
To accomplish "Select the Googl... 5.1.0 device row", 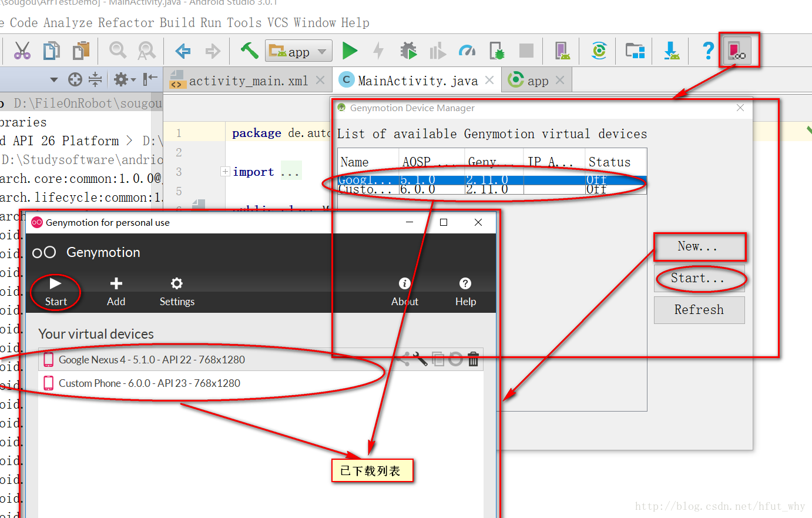I will [x=492, y=180].
